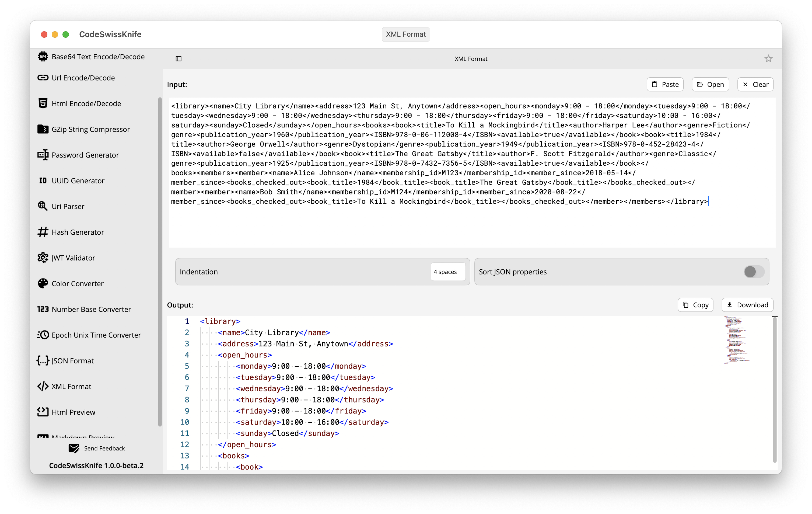Click the <open_hours> line in output
Screen dimensions: 812x514
pos(244,355)
